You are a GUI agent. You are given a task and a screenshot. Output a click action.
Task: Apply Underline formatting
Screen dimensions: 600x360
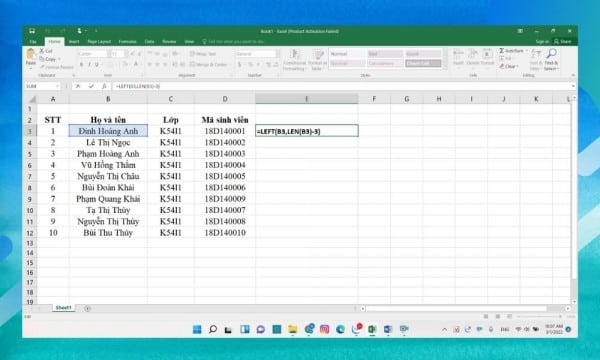tap(97, 65)
